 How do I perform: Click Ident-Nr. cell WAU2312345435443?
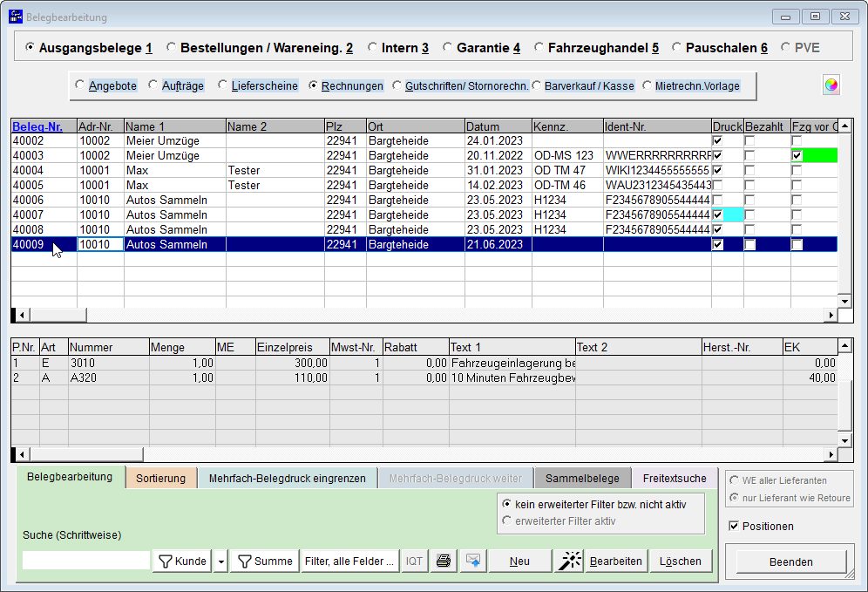click(658, 185)
